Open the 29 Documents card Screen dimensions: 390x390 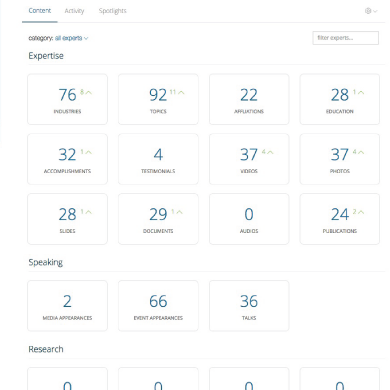[158, 219]
